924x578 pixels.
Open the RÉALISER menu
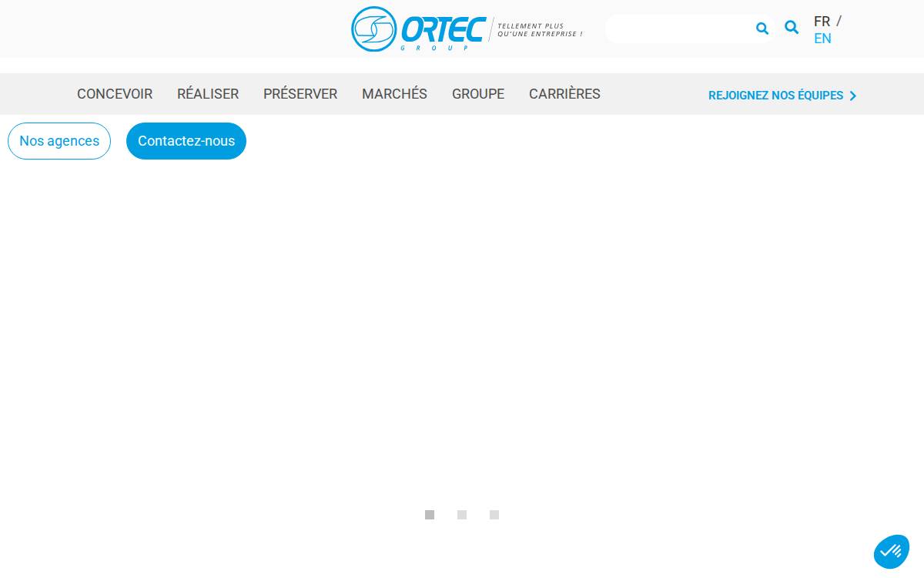208,94
